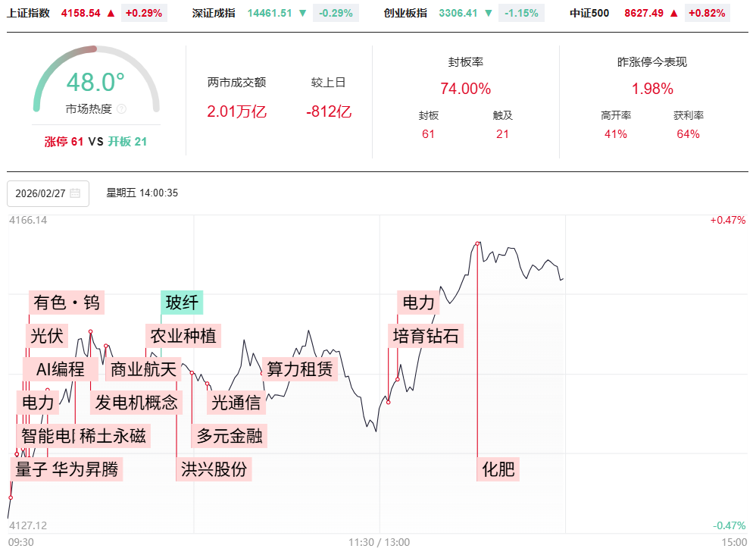Click the +0.29% badge for 上证指数
The height and width of the screenshot is (555, 756).
[x=144, y=13]
